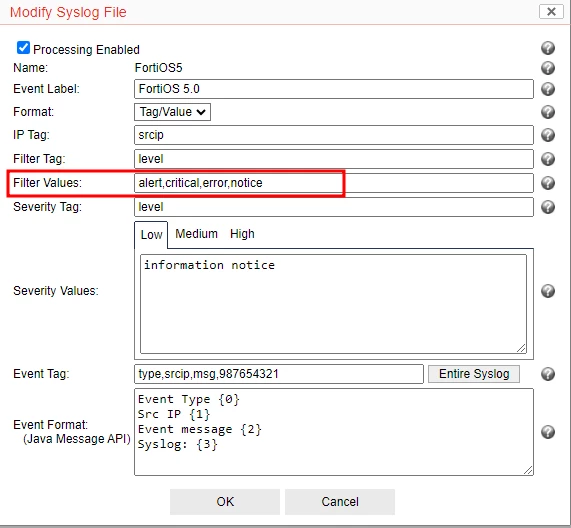The image size is (571, 528).
Task: Click the Processing Enabled label text
Action: pos(86,50)
